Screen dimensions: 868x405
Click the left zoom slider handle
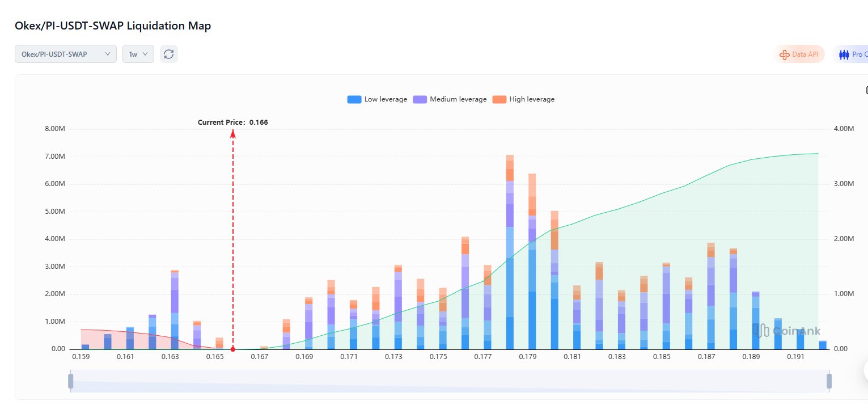[71, 381]
